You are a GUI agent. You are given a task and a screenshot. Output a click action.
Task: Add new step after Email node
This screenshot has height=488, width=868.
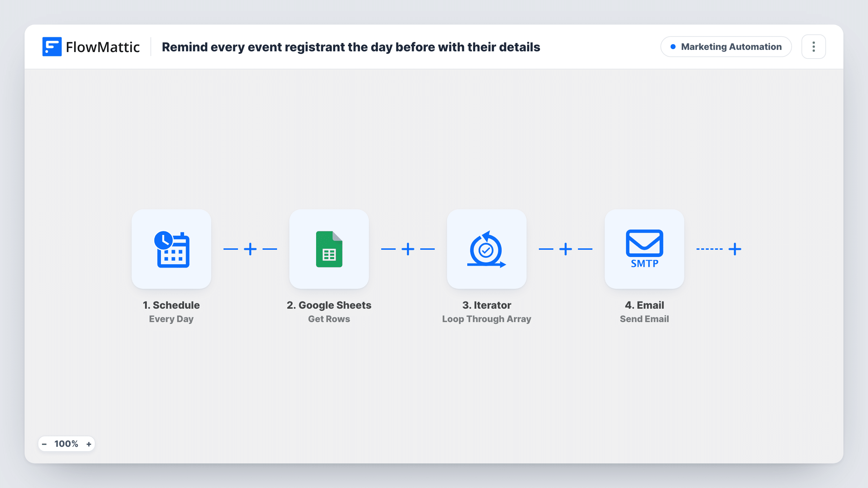[735, 249]
